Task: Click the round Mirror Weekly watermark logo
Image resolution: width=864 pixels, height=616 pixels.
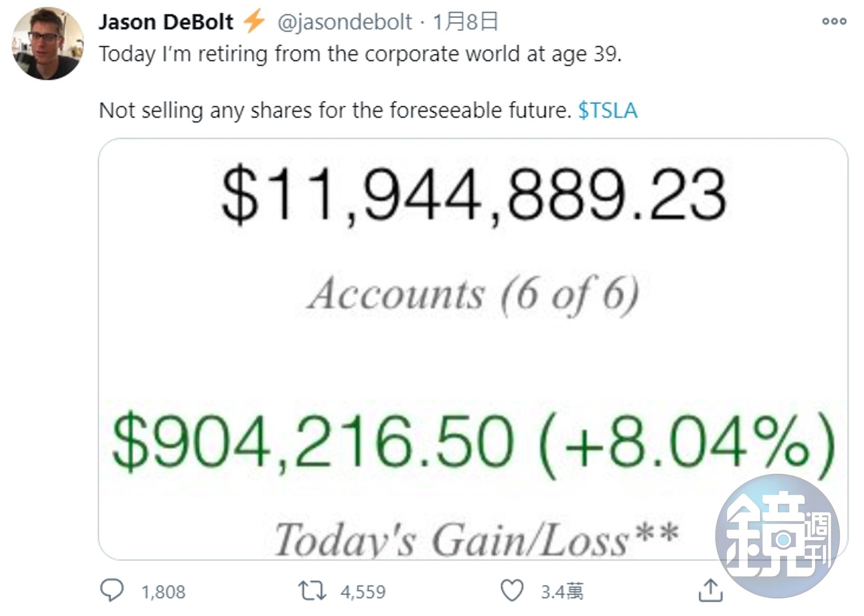Action: click(777, 536)
